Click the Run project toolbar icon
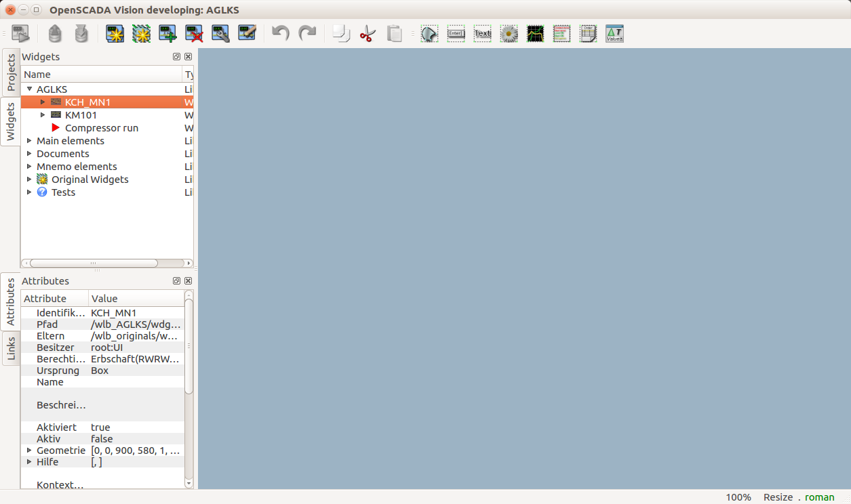This screenshot has height=504, width=851. point(21,33)
